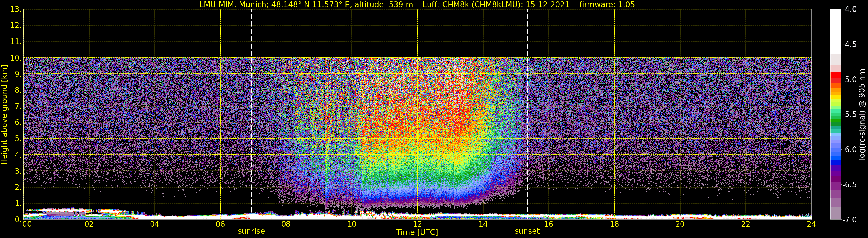Click the 'firmware: 1.05' text
The width and height of the screenshot is (868, 238).
click(607, 5)
